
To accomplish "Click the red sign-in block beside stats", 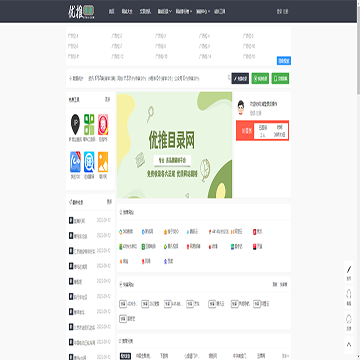I will tap(246, 131).
